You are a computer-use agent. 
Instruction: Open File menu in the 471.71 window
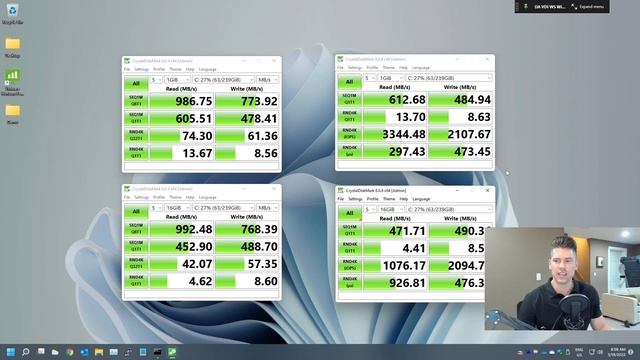point(341,199)
